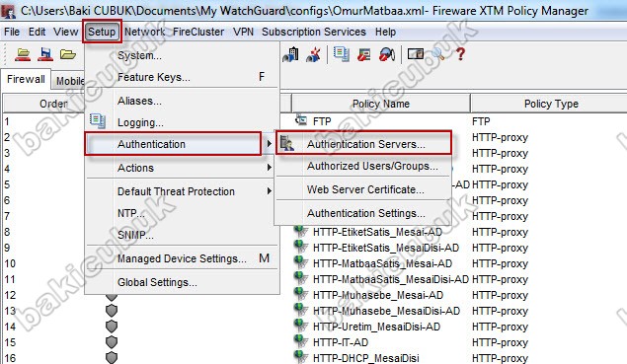This screenshot has width=627, height=364.
Task: Select the HTTP-EtiketSatis_Mesai-AD policy name
Action: 377,232
